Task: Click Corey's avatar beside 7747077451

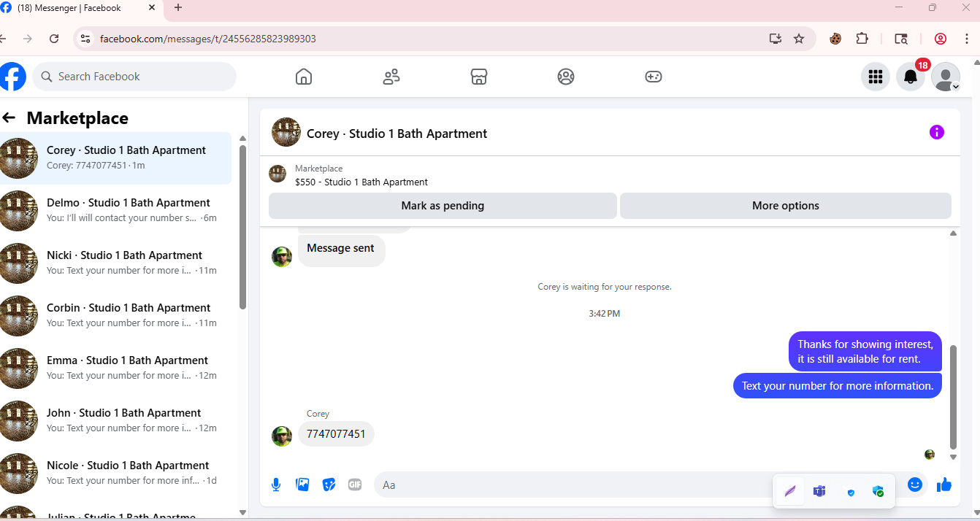Action: click(x=282, y=436)
